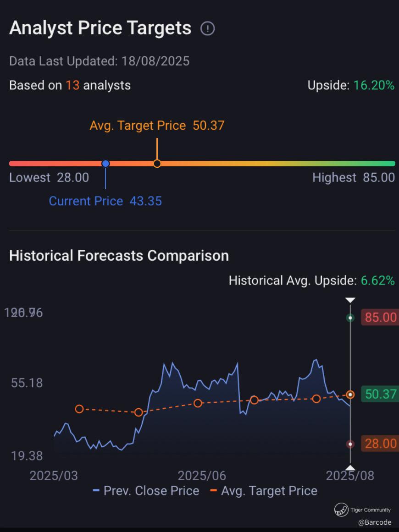399x532 pixels.
Task: Click the Upside 16.20% value
Action: (x=374, y=85)
